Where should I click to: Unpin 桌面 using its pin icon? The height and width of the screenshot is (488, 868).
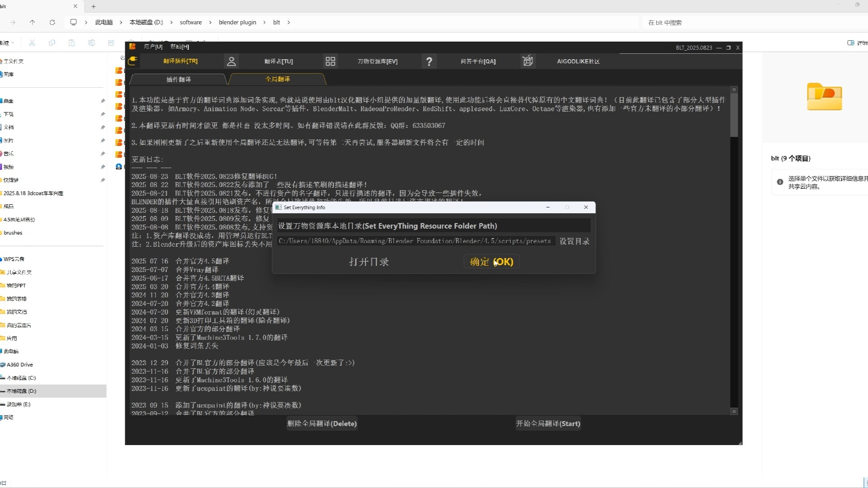(x=103, y=101)
